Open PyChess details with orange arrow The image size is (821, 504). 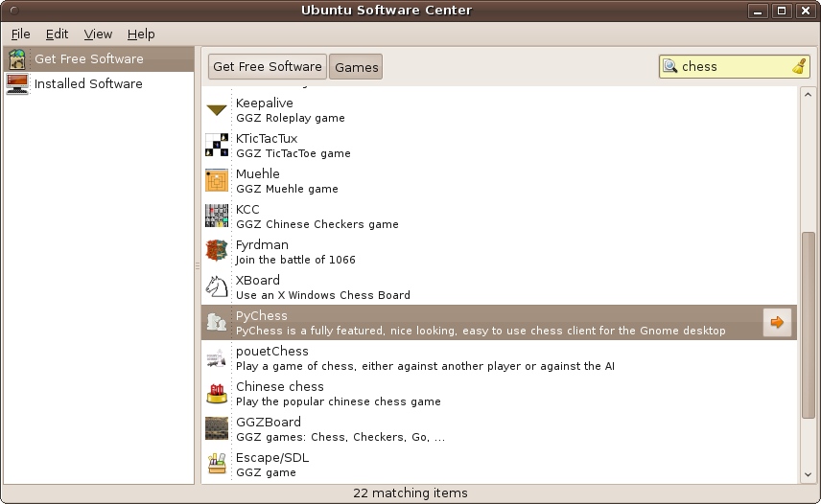[x=777, y=322]
